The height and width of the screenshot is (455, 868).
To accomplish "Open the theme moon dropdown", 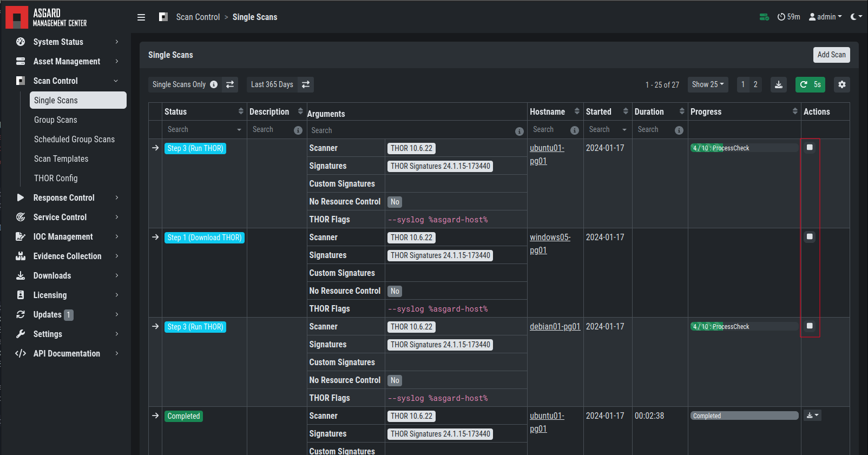I will [x=856, y=17].
